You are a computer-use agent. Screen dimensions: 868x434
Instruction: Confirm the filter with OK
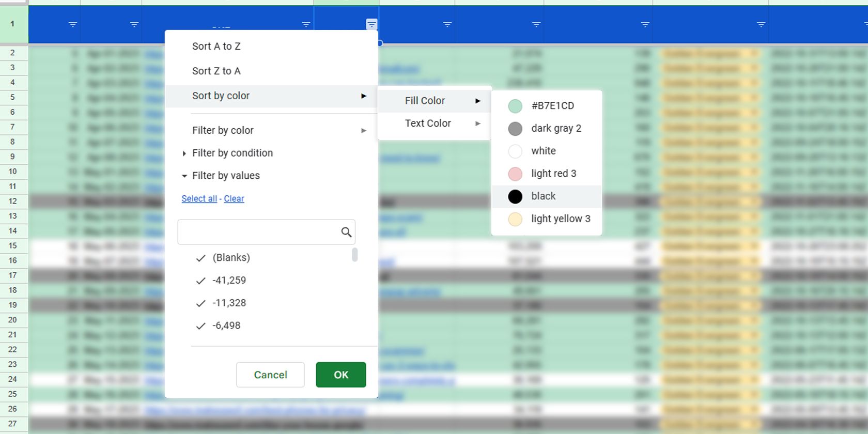(341, 375)
